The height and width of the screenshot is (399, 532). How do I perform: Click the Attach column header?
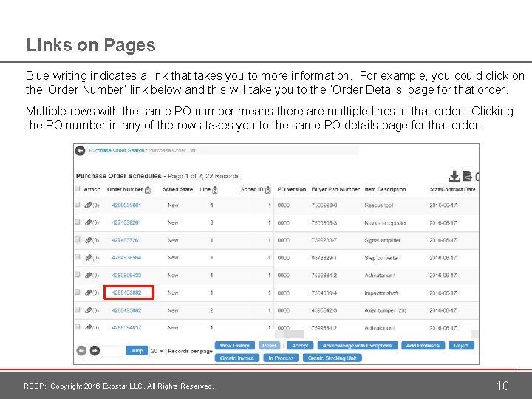click(x=92, y=189)
